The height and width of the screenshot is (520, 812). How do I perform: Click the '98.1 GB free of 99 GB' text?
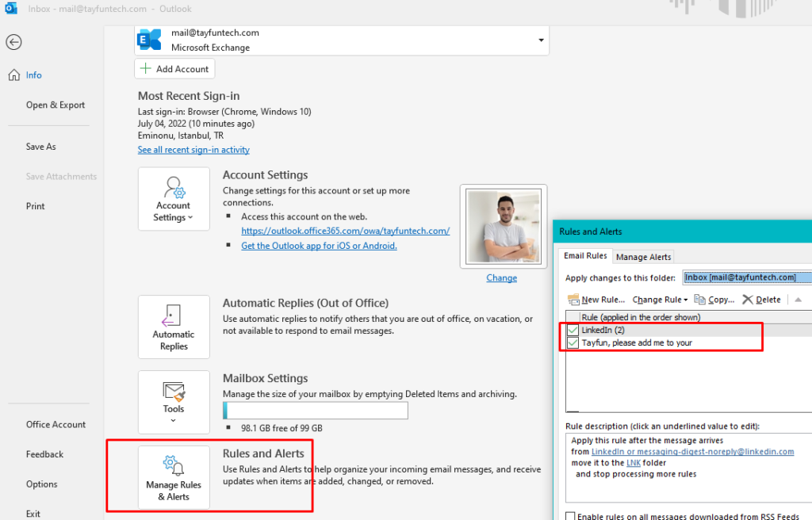282,428
